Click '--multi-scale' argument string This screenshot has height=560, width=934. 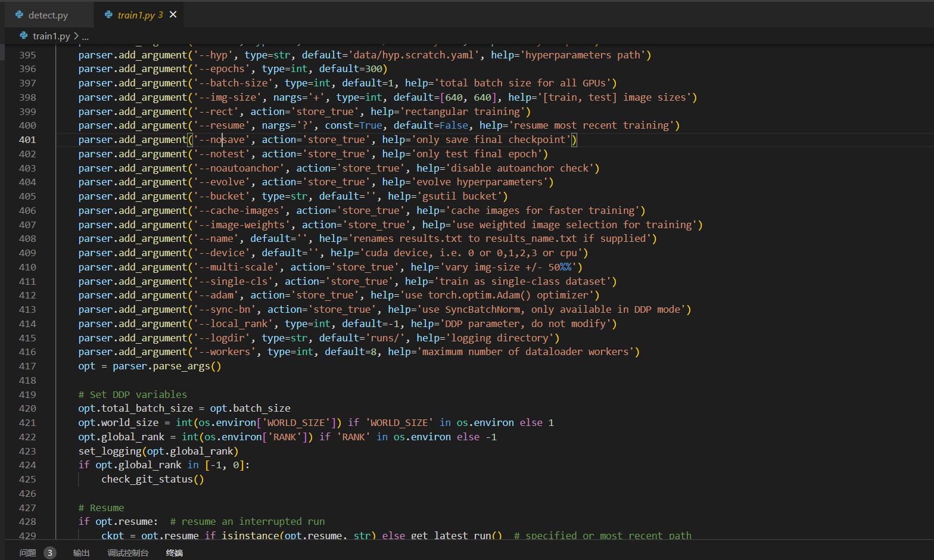(236, 267)
